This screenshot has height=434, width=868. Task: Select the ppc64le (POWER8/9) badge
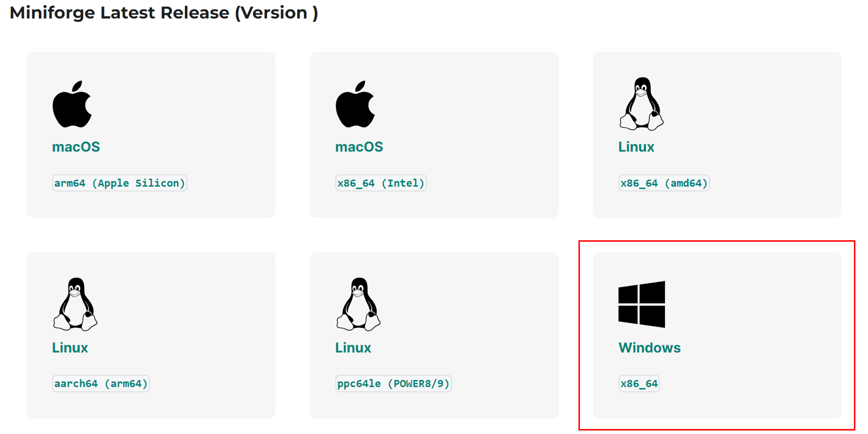coord(393,384)
